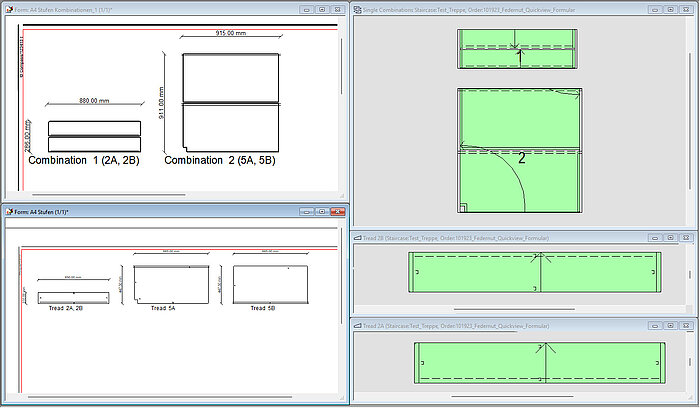Close the Tread 2A window
700x408 pixels.
[x=687, y=326]
